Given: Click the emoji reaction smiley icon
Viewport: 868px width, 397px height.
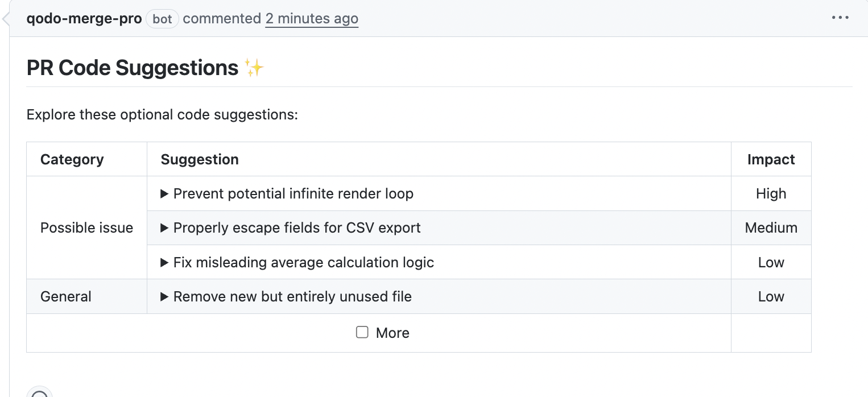Looking at the screenshot, I should click(x=39, y=393).
